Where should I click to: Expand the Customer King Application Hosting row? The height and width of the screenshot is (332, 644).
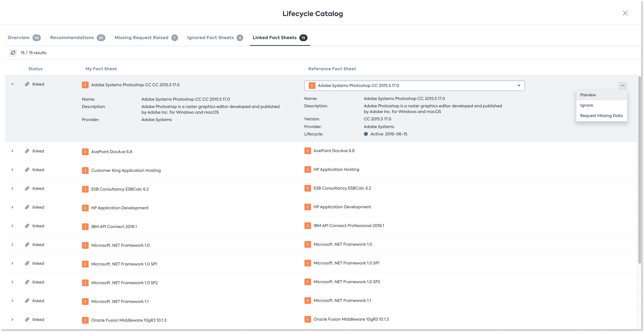tap(12, 170)
